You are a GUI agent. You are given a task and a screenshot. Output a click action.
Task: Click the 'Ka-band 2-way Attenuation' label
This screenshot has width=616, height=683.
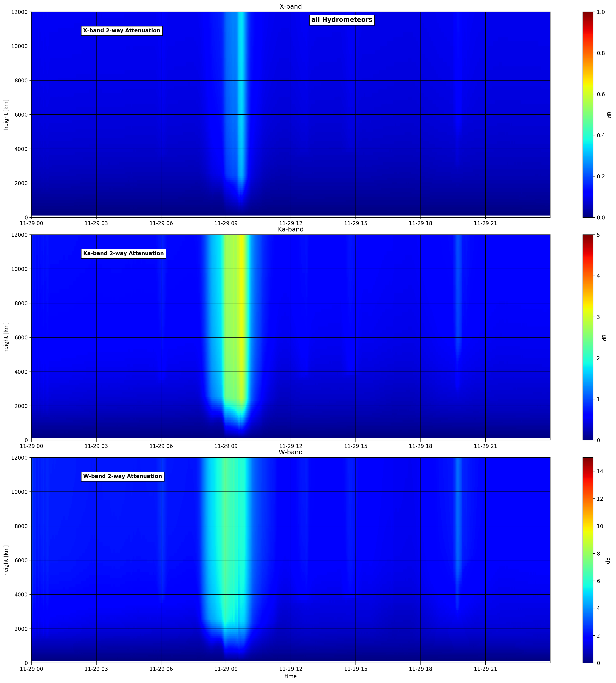pyautogui.click(x=124, y=253)
